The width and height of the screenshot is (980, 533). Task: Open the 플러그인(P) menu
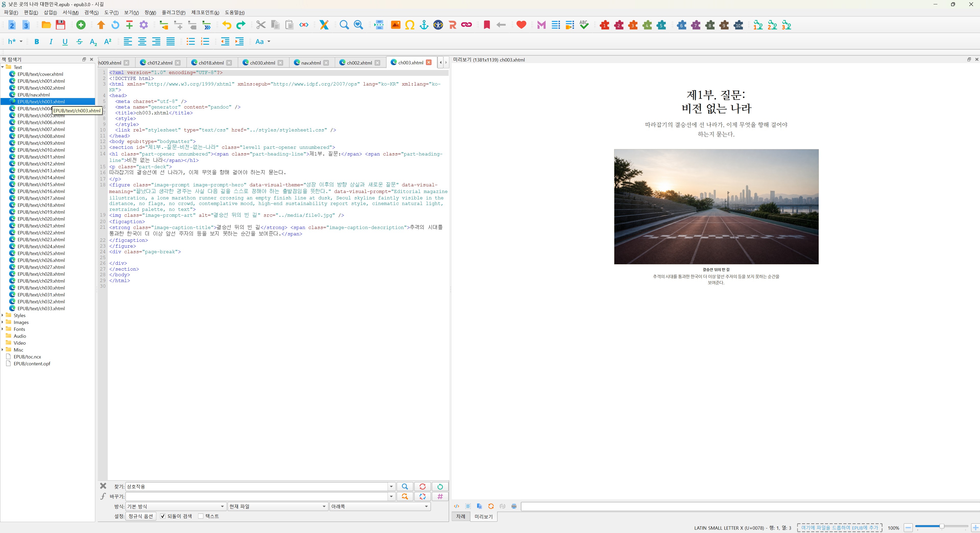click(x=173, y=13)
